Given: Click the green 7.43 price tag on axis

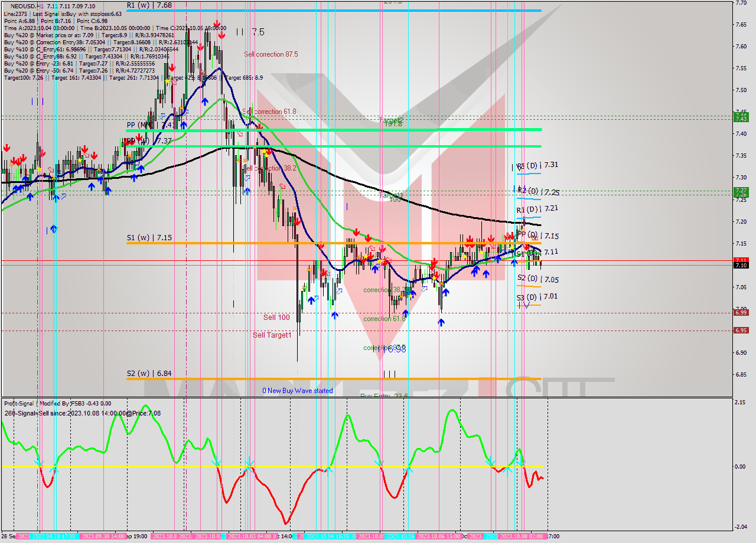Looking at the screenshot, I should [741, 119].
